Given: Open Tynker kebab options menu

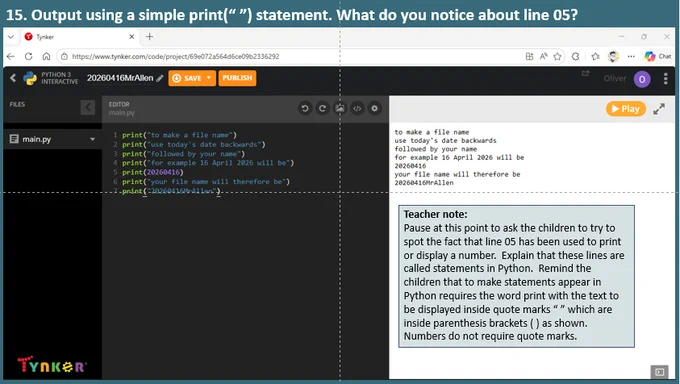Looking at the screenshot, I should tap(666, 79).
